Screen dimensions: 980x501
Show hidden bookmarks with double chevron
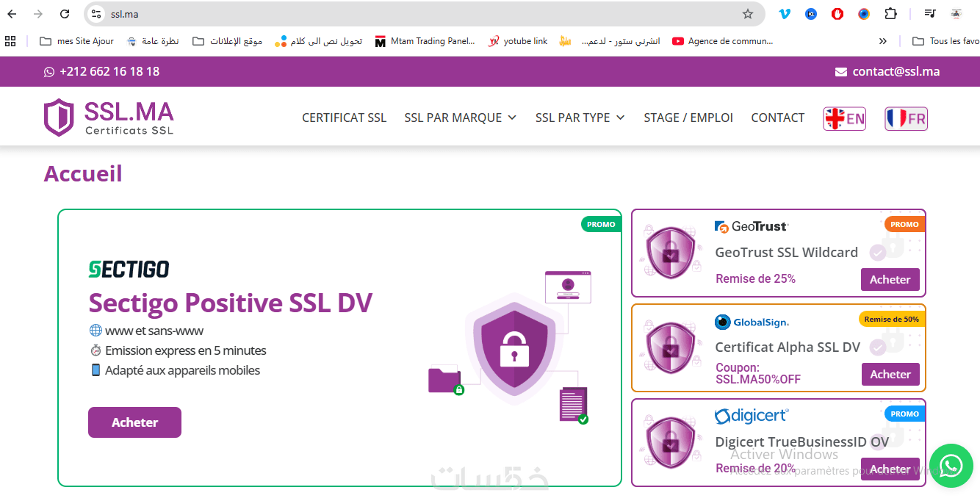click(883, 41)
